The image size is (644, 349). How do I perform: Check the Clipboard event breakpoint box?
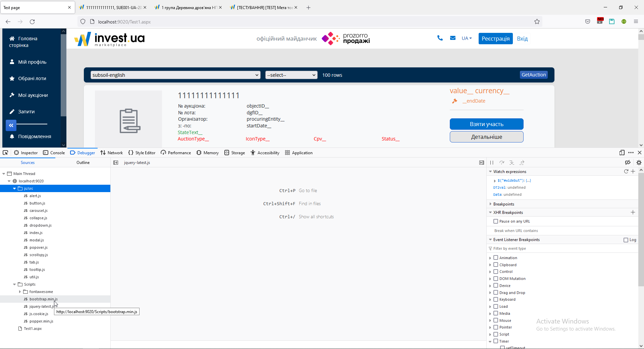[x=496, y=265]
